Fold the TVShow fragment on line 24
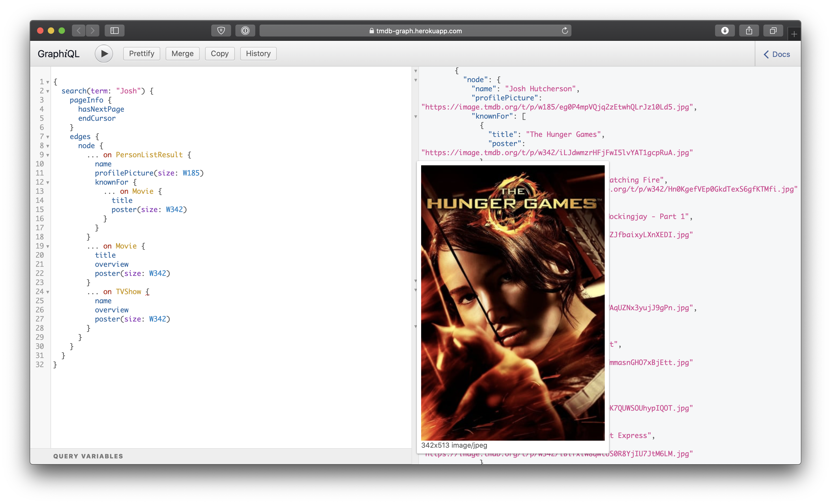This screenshot has height=504, width=831. (x=48, y=292)
